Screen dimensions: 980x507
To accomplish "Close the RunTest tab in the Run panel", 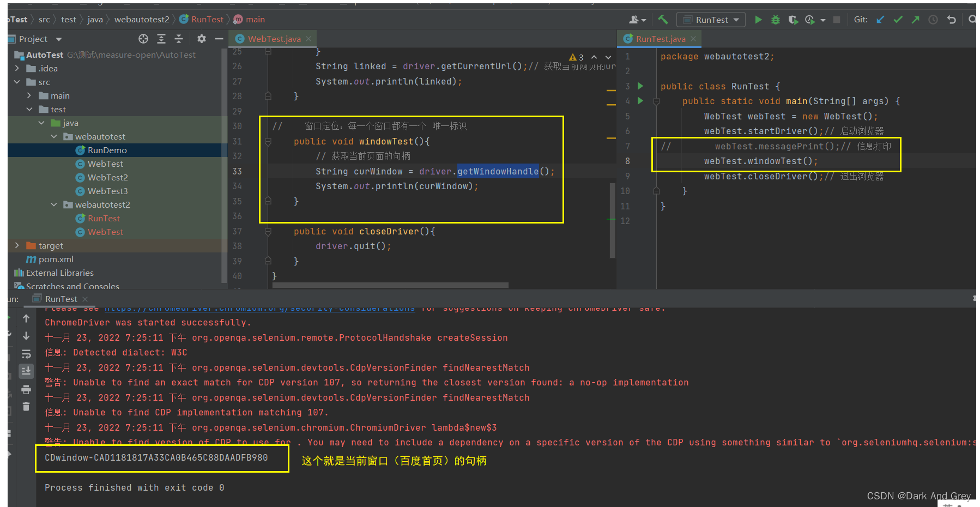I will tap(85, 299).
